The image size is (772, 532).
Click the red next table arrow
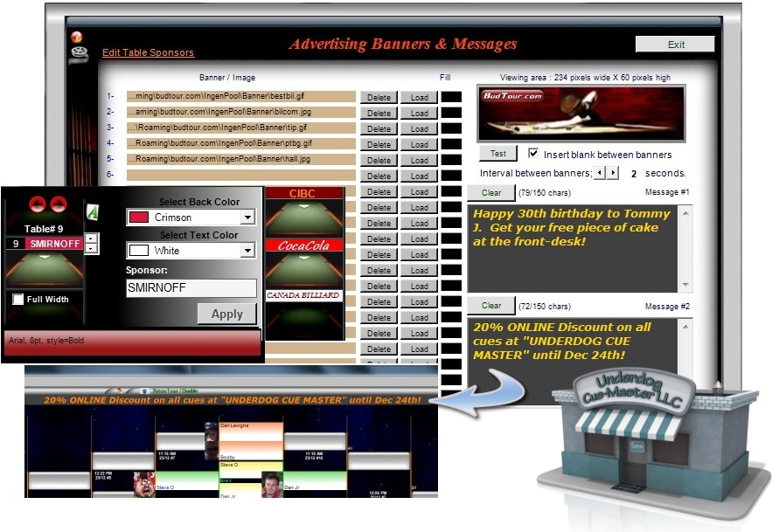(57, 204)
